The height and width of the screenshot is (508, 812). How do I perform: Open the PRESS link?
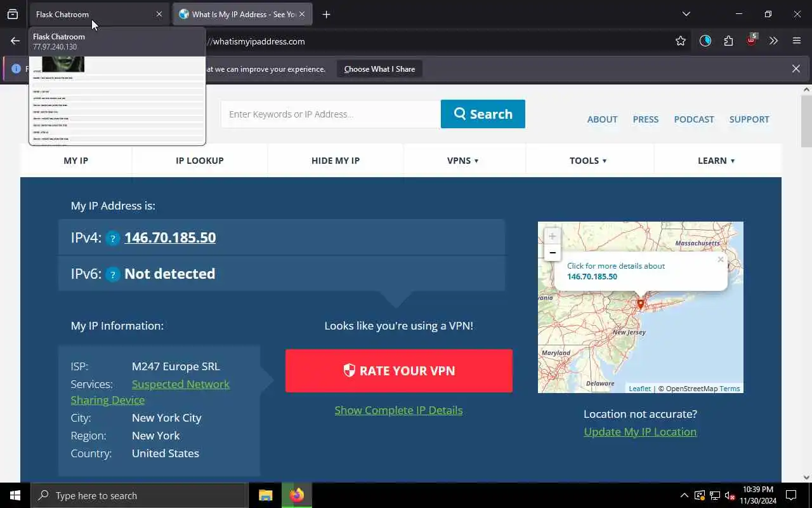click(x=646, y=119)
